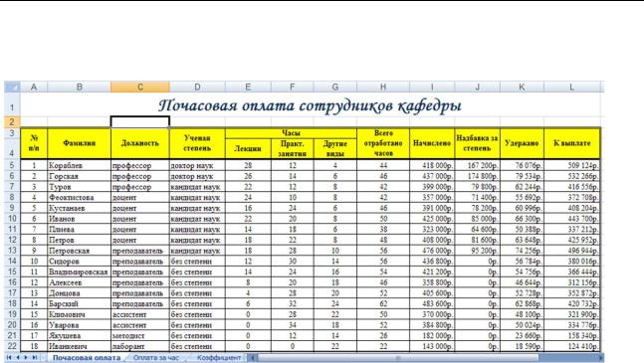
Task: Click the К выплате header cell
Action: coord(571,143)
